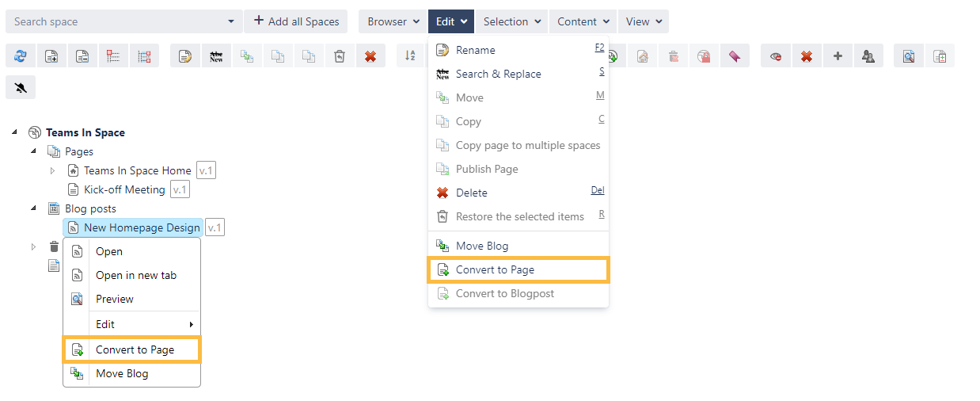
Task: Open the Selection menu
Action: point(512,21)
